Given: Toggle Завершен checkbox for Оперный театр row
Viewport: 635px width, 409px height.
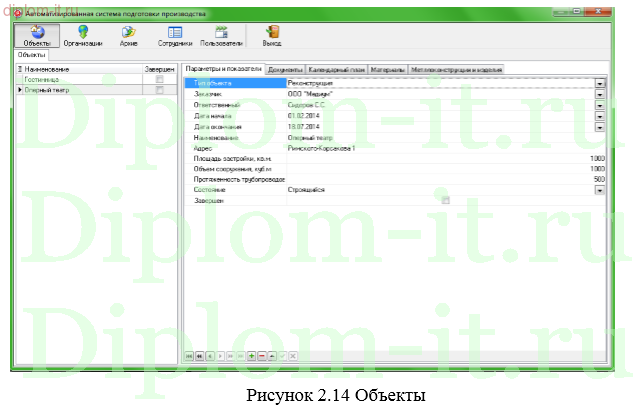Looking at the screenshot, I should (x=160, y=90).
